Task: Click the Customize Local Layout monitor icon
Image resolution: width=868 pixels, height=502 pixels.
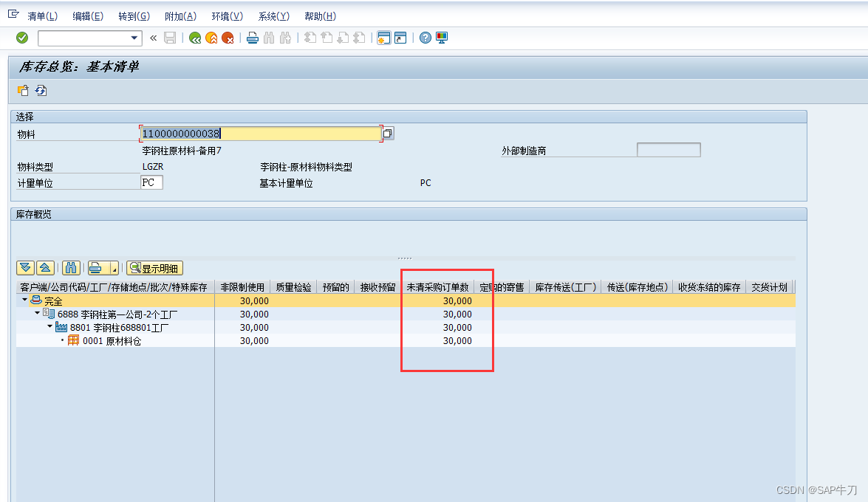Action: click(442, 38)
